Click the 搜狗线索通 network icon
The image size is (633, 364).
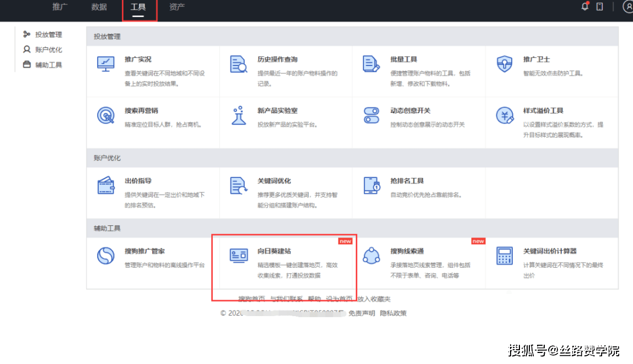(372, 256)
